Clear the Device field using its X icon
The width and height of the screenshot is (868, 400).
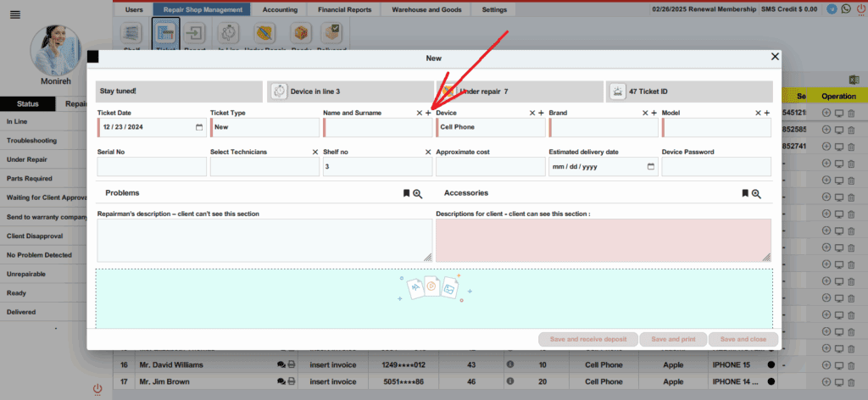coord(532,113)
